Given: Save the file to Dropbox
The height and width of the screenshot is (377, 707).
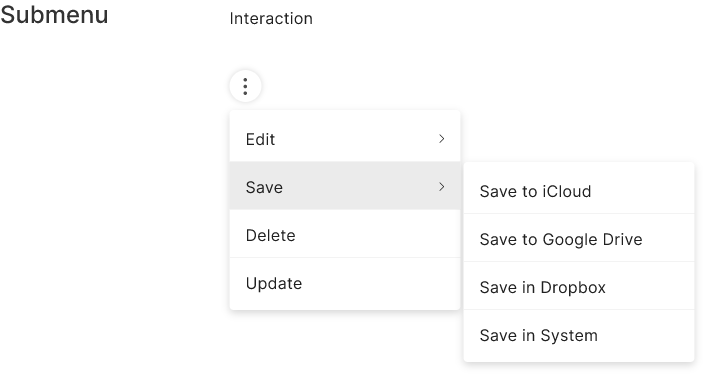Looking at the screenshot, I should (x=579, y=286).
